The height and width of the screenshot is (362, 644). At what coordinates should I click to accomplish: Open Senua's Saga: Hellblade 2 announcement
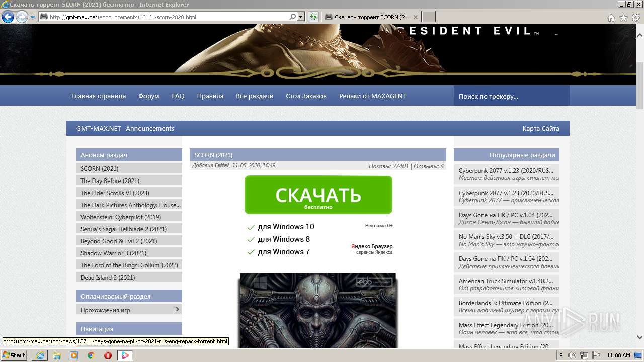(x=129, y=229)
